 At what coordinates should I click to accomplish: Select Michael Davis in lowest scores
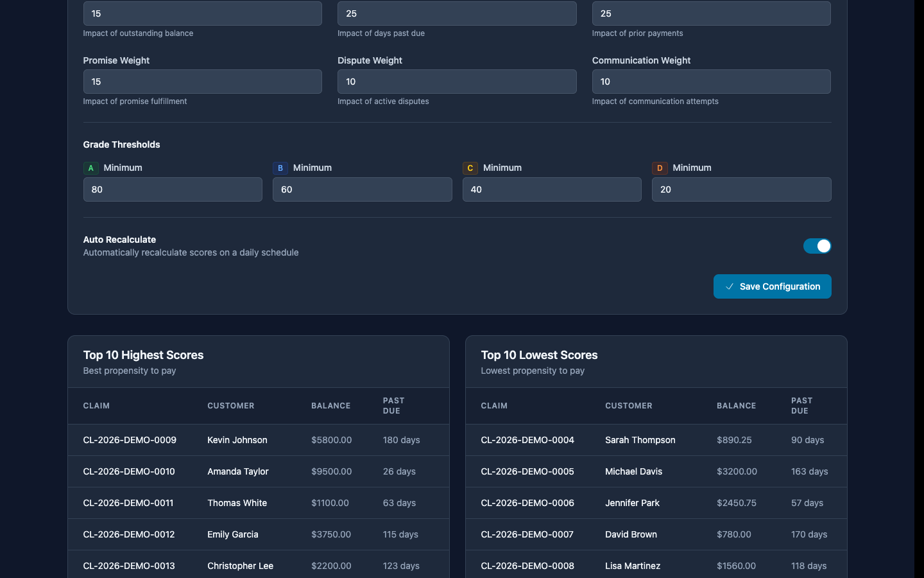[x=633, y=471]
